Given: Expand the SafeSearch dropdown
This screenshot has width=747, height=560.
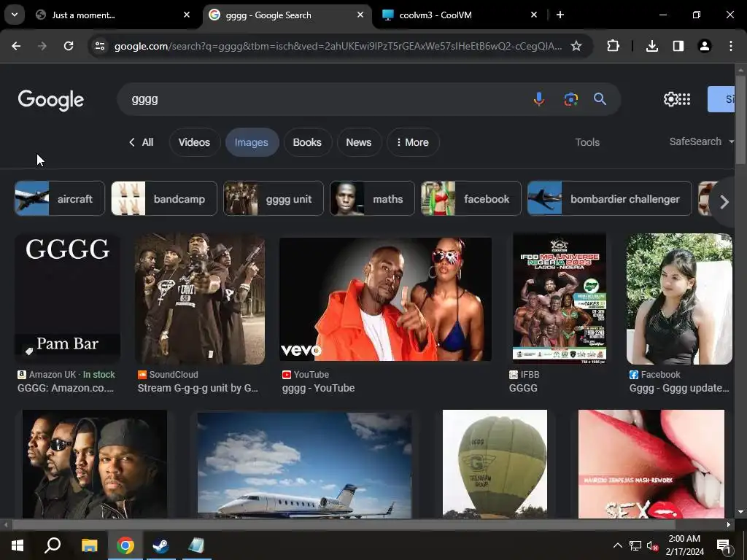Looking at the screenshot, I should coord(701,142).
